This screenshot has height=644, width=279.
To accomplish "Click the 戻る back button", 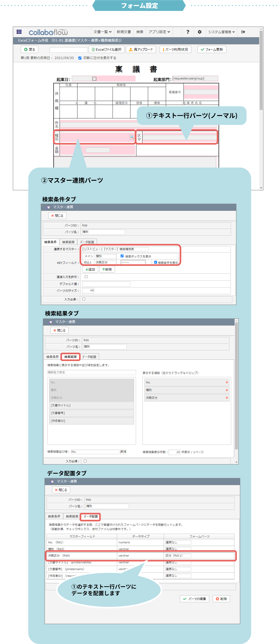I will click(x=30, y=50).
